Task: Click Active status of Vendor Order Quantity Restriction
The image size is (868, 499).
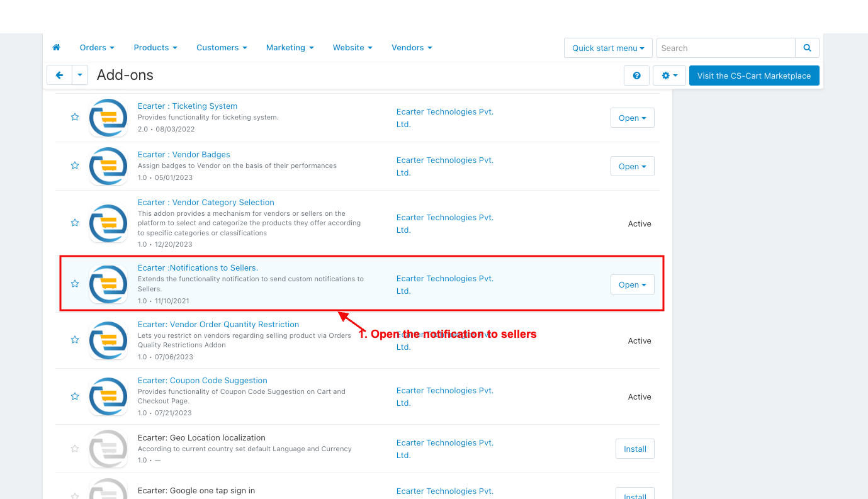Action: [x=640, y=340]
